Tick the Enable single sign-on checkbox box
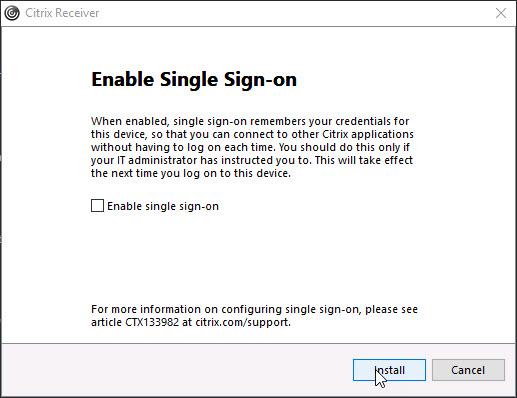Image resolution: width=517 pixels, height=398 pixels. [x=97, y=206]
